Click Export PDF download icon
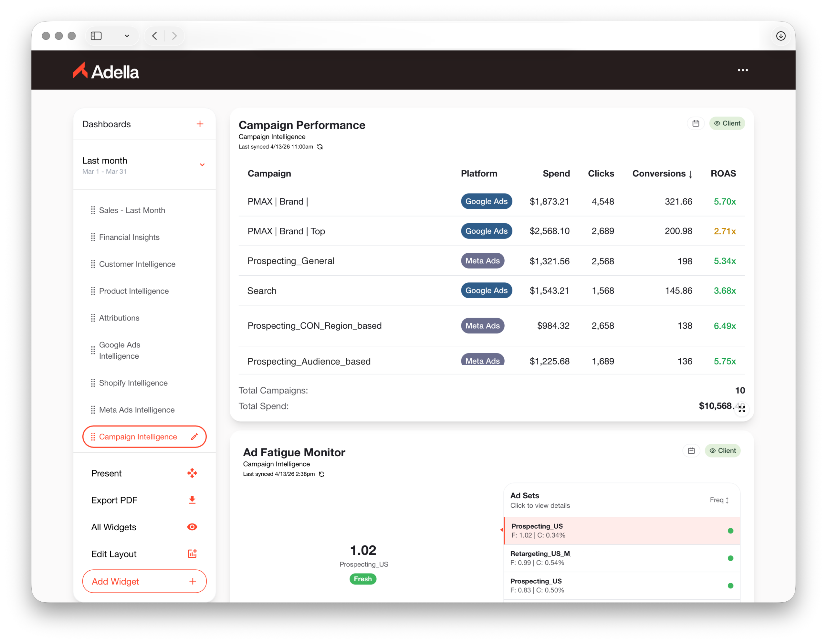 pyautogui.click(x=192, y=500)
